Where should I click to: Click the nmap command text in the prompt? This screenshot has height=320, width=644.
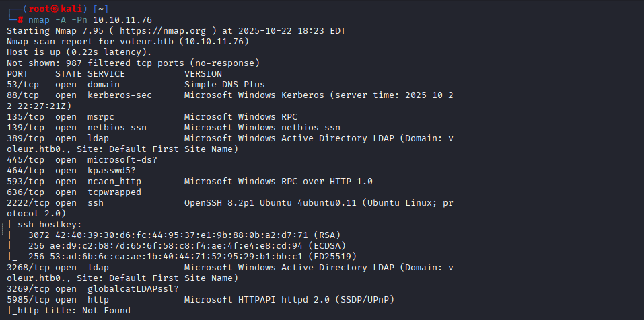click(39, 20)
